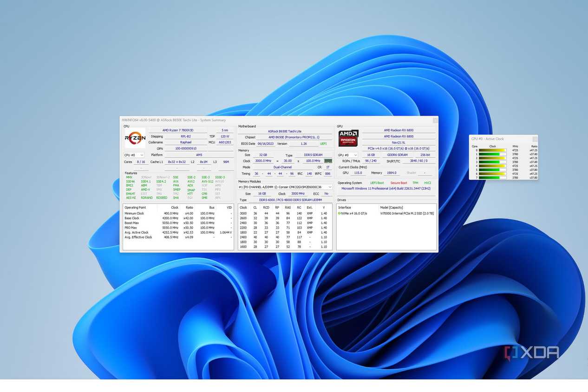Click the 256-bit bus width value

click(x=425, y=155)
